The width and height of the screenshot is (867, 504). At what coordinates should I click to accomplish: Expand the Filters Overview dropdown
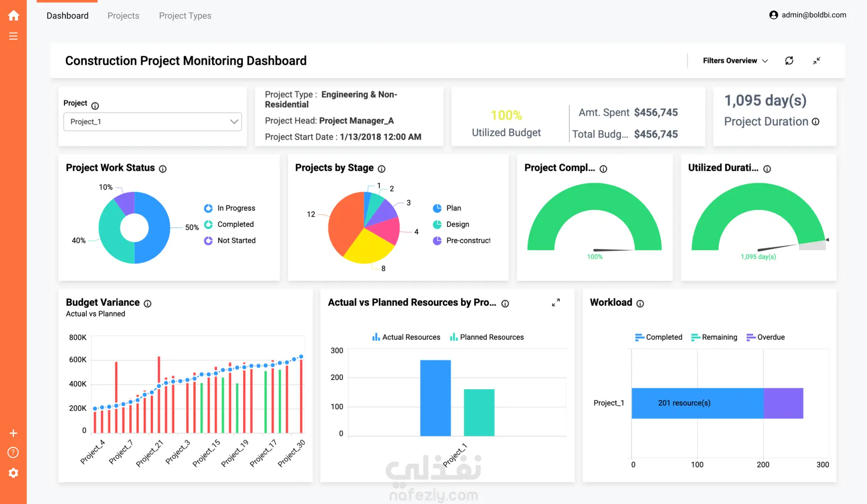[735, 61]
